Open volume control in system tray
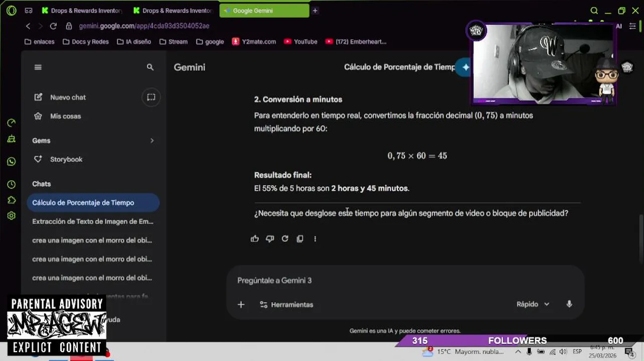The image size is (644, 361). pyautogui.click(x=563, y=352)
